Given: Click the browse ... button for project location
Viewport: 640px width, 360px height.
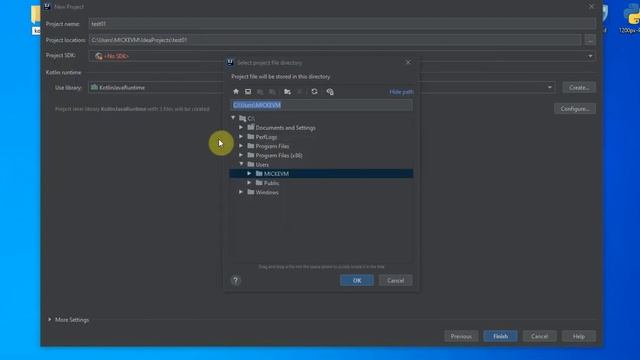Looking at the screenshot, I should tap(590, 40).
